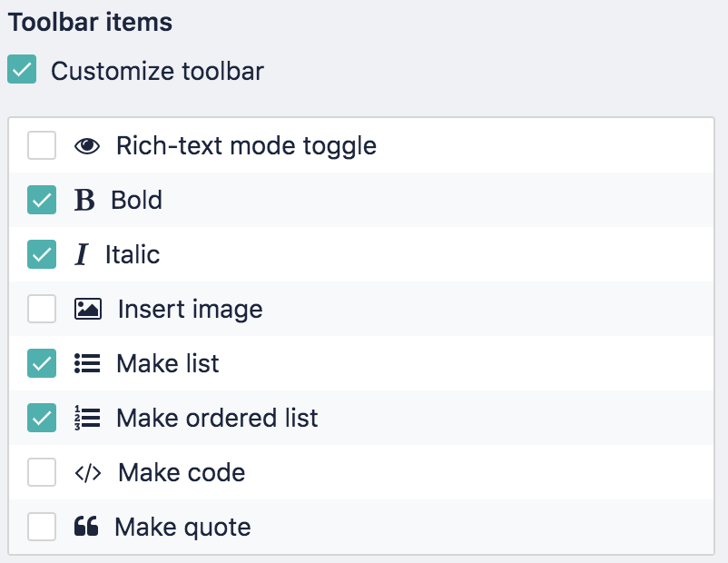
Task: Disable the Customize toolbar checkbox
Action: click(x=22, y=67)
